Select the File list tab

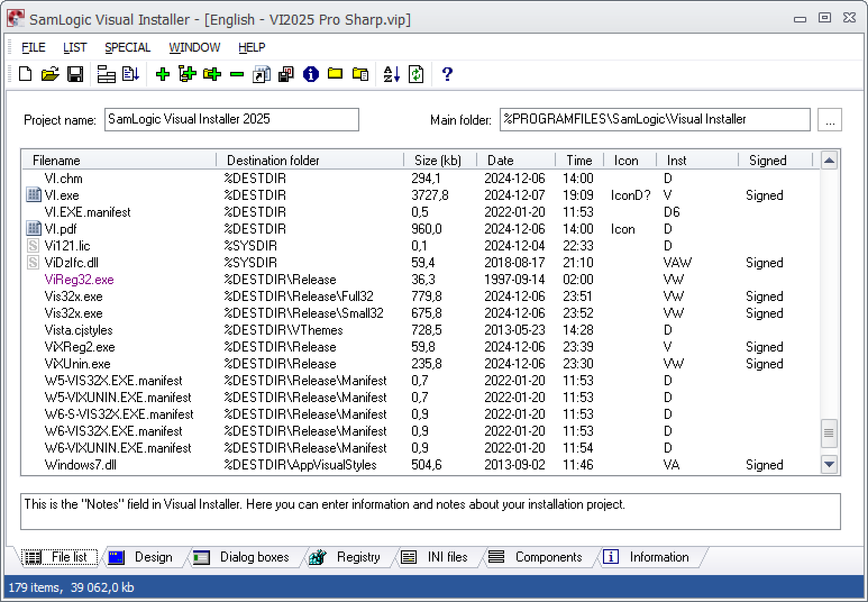[60, 557]
